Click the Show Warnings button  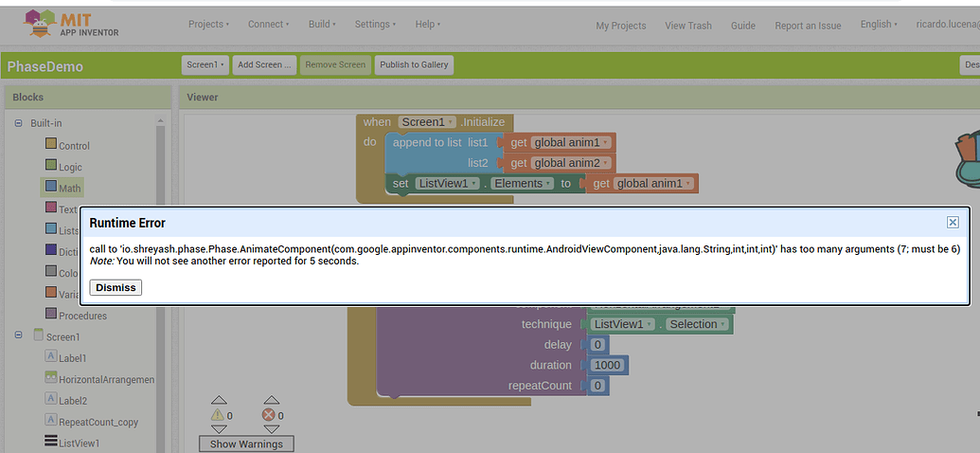(x=246, y=444)
